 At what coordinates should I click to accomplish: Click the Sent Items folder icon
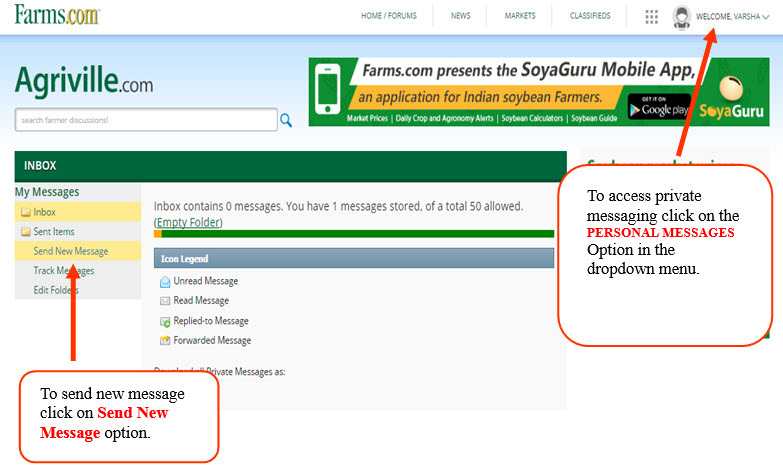pyautogui.click(x=26, y=232)
